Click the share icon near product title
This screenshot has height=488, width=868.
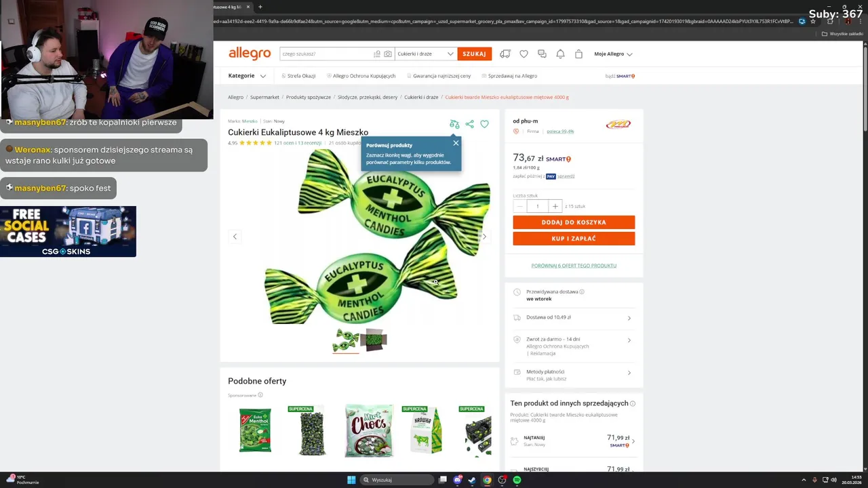click(469, 124)
